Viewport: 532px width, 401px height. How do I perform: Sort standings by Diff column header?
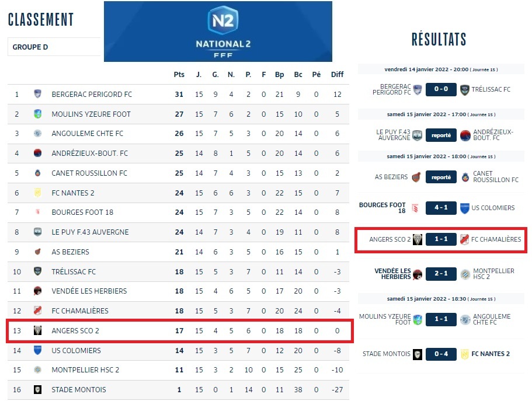point(337,75)
